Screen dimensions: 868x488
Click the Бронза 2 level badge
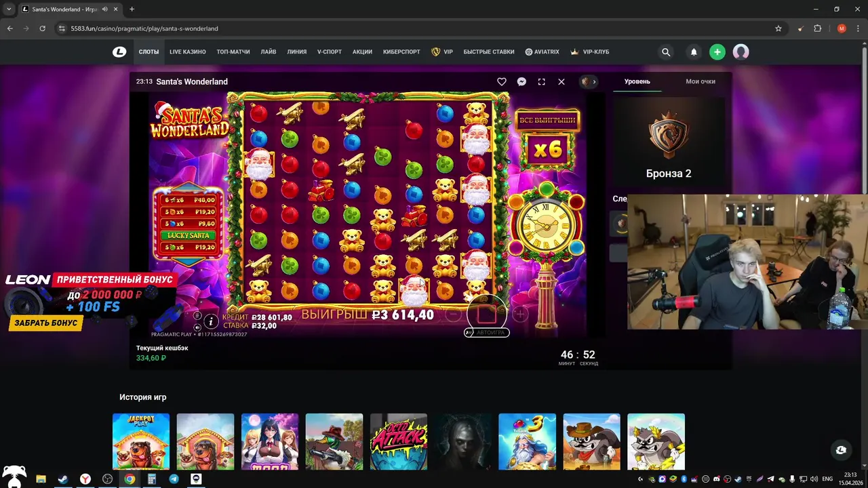tap(669, 136)
